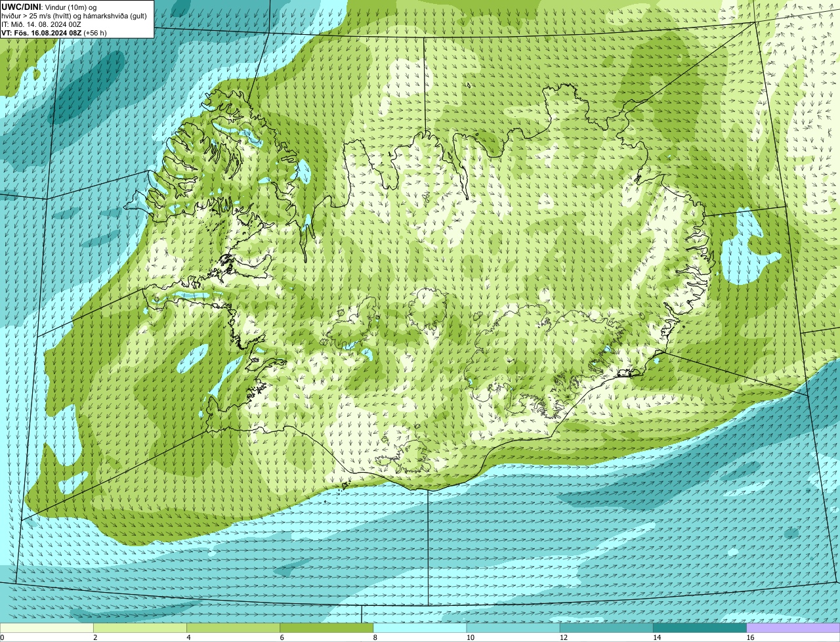Click the 'IT: Mið. 14. 08. 2024 00Z' line
Screen dimensions: 840x642
pyautogui.click(x=41, y=24)
